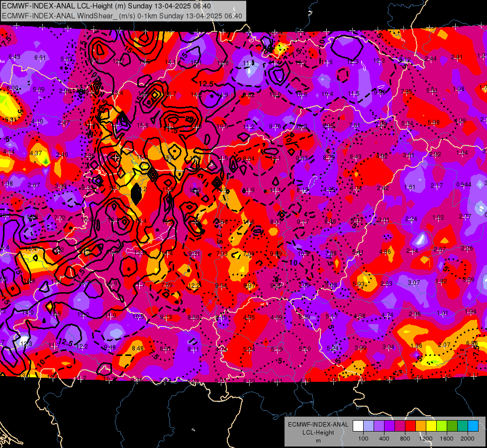Click the map value '1.61'
487x448 pixels.
pos(410,187)
